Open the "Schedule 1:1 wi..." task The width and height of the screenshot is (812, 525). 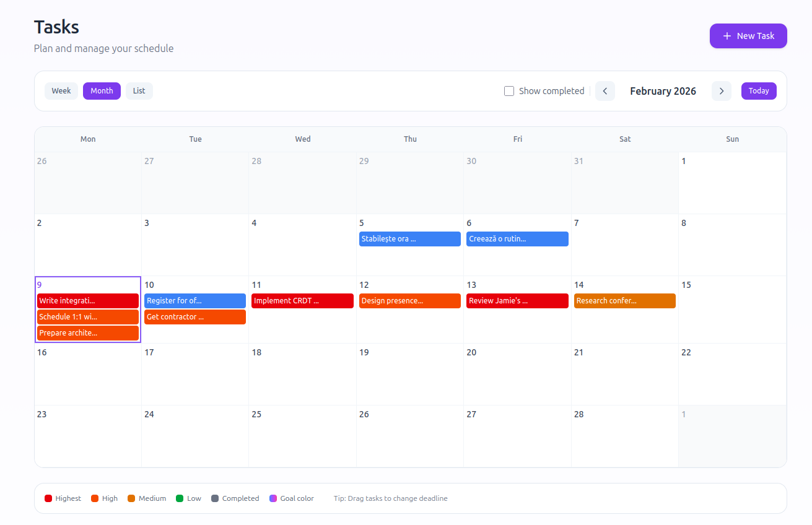pyautogui.click(x=88, y=317)
